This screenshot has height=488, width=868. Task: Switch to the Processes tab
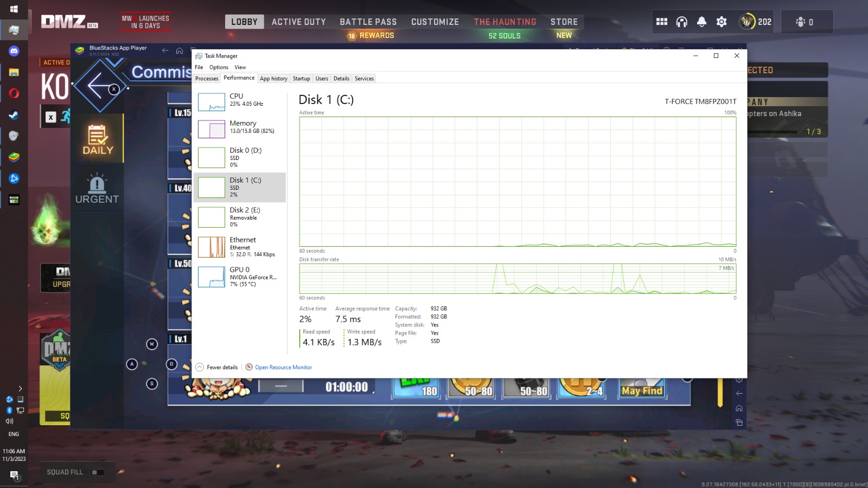click(x=207, y=79)
